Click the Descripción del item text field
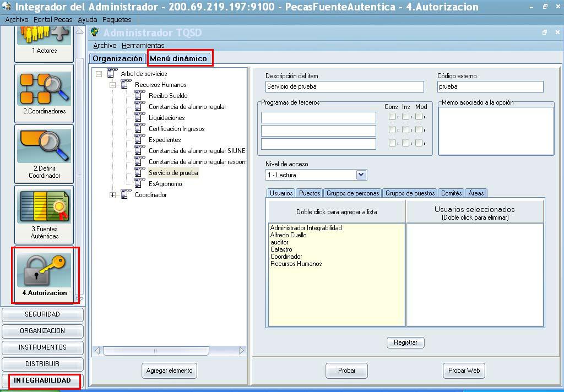Viewport: 564px width, 392px height. [344, 86]
